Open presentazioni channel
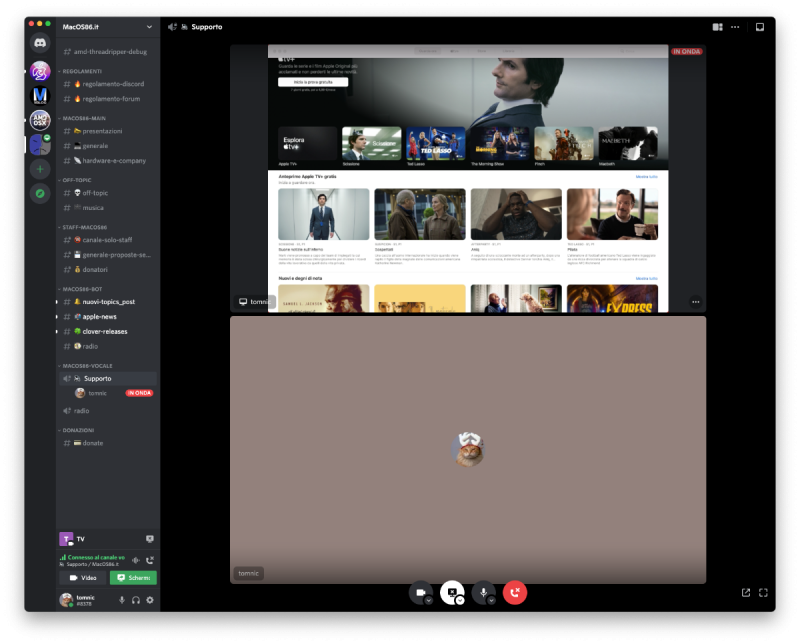This screenshot has height=644, width=800. (x=108, y=131)
